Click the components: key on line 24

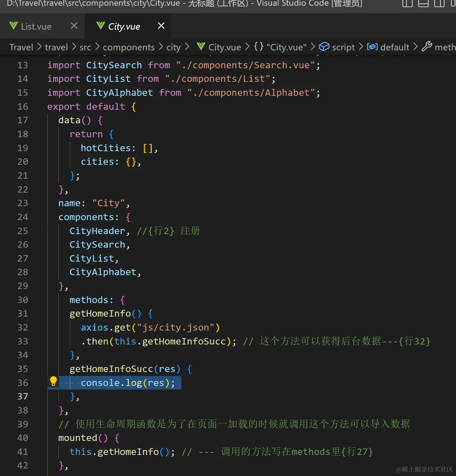[89, 217]
